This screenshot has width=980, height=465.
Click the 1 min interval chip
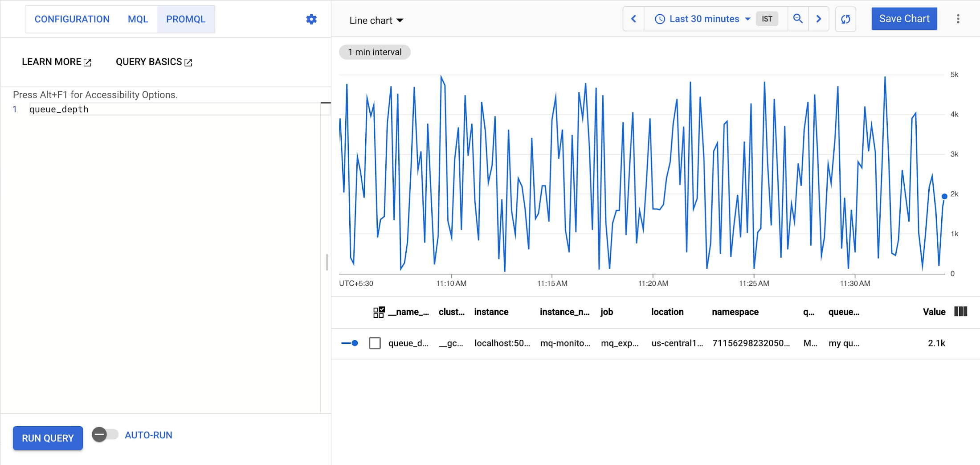375,52
